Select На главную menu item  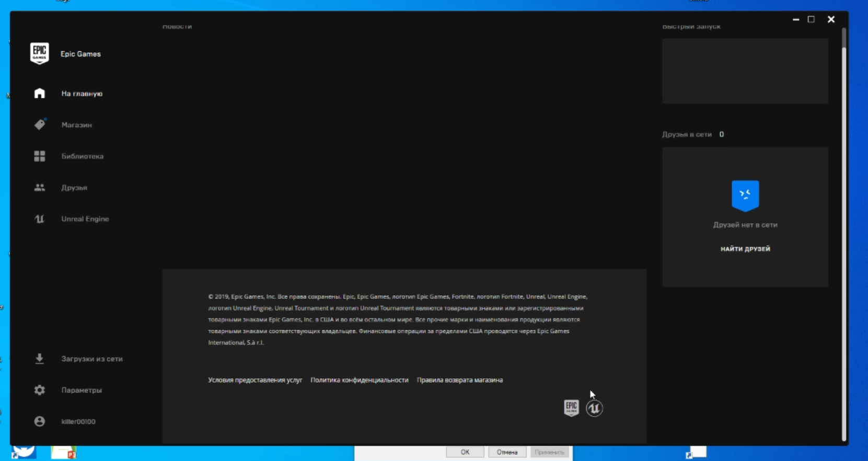click(82, 94)
